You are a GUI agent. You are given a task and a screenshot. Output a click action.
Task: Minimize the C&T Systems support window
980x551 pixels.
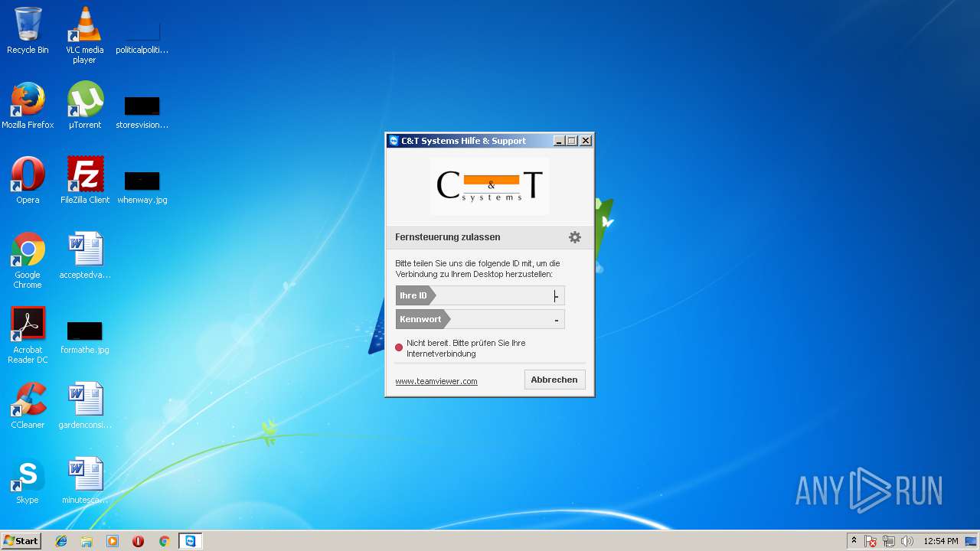[559, 141]
